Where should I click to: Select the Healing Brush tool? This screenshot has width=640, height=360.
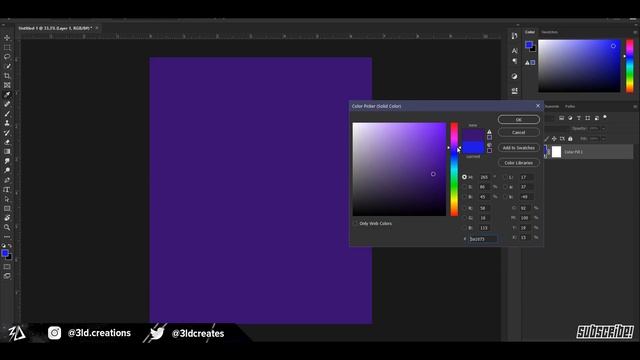pyautogui.click(x=7, y=104)
